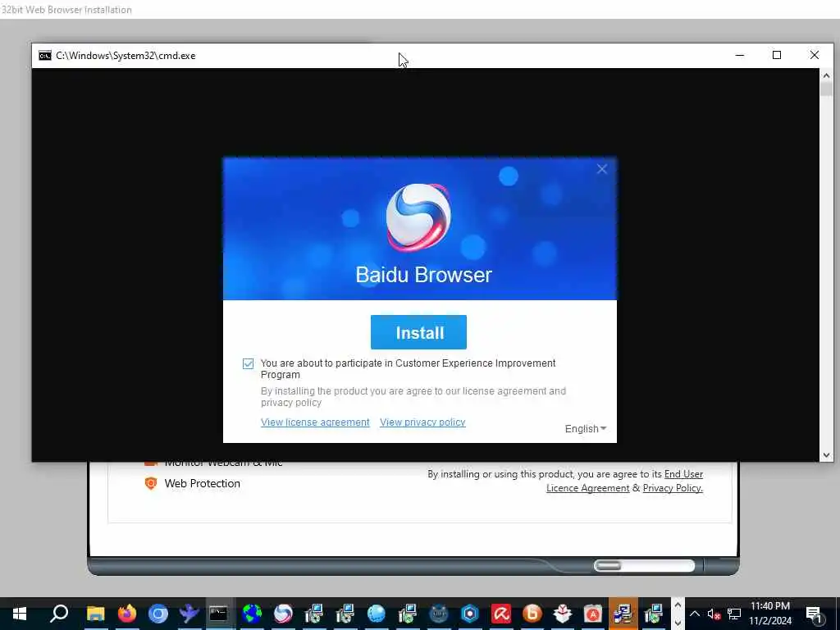Open clock showing 11:40 PM

pos(769,614)
